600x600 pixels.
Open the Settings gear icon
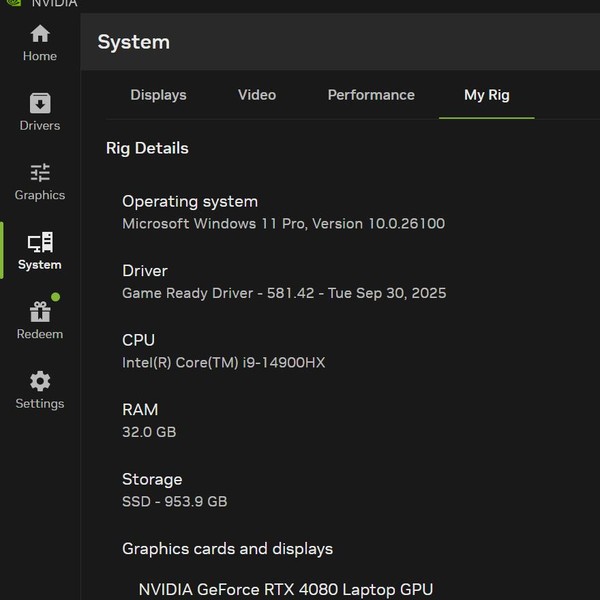[40, 381]
